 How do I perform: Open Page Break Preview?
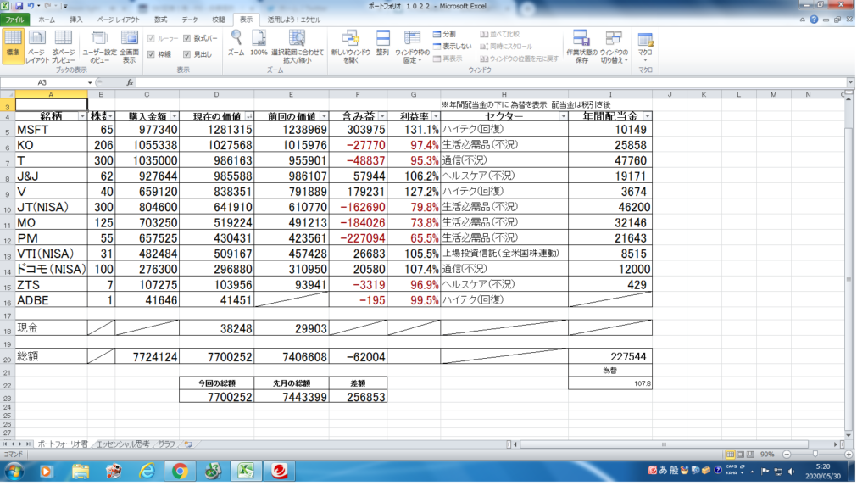[63, 47]
